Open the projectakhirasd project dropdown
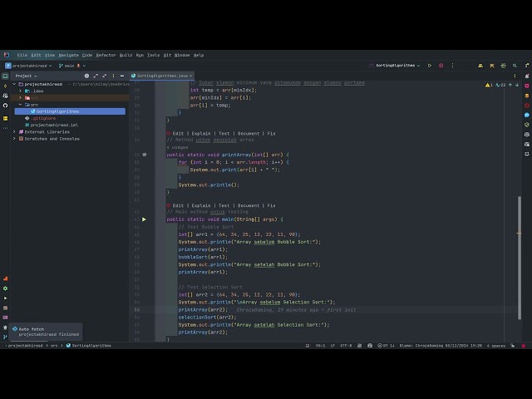532x399 pixels. point(28,66)
